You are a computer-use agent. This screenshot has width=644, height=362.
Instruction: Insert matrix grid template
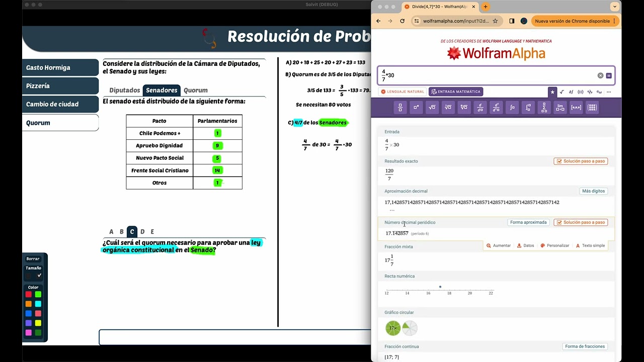coord(592,107)
